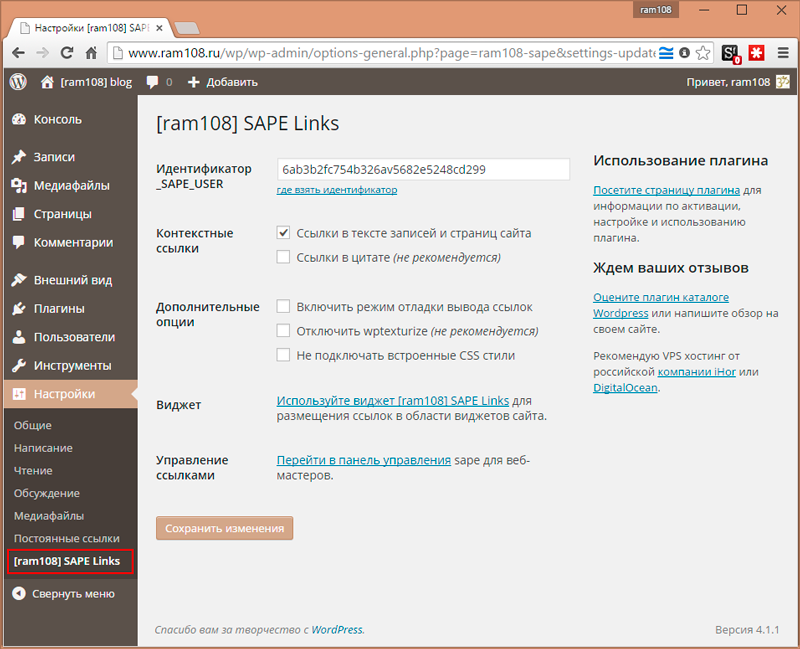
Task: Select the Настройки [ram108] SAPE browser tab
Action: tap(92, 28)
